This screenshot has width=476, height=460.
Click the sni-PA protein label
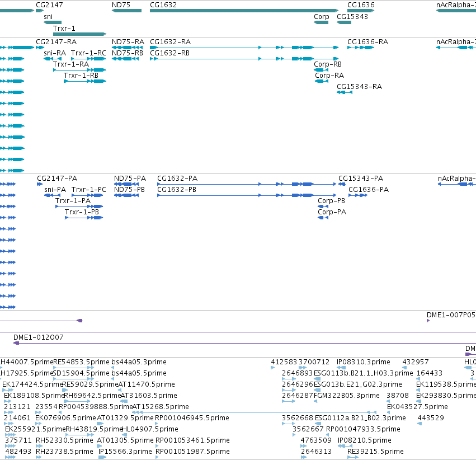coord(55,190)
